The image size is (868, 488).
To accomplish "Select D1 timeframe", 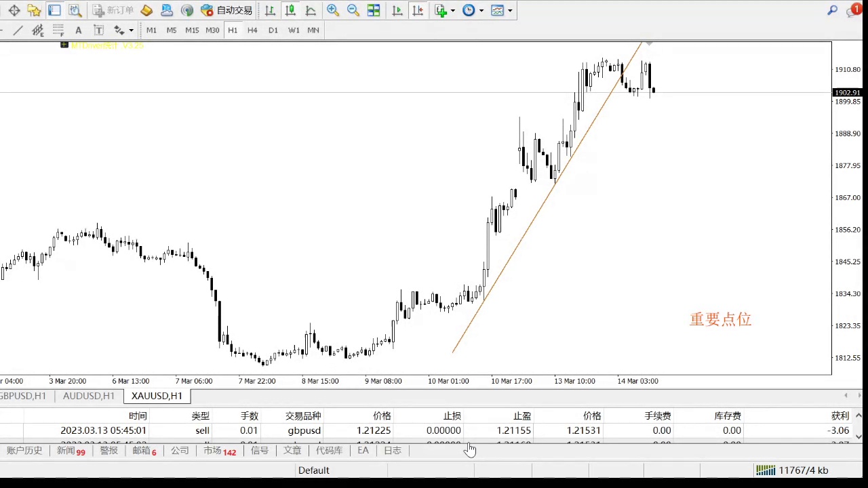I will tap(273, 30).
